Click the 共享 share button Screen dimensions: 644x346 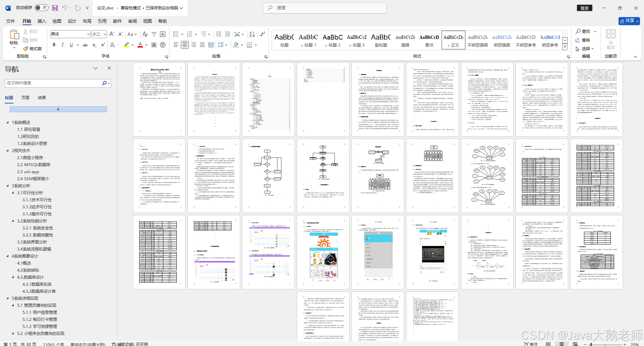[x=629, y=21]
